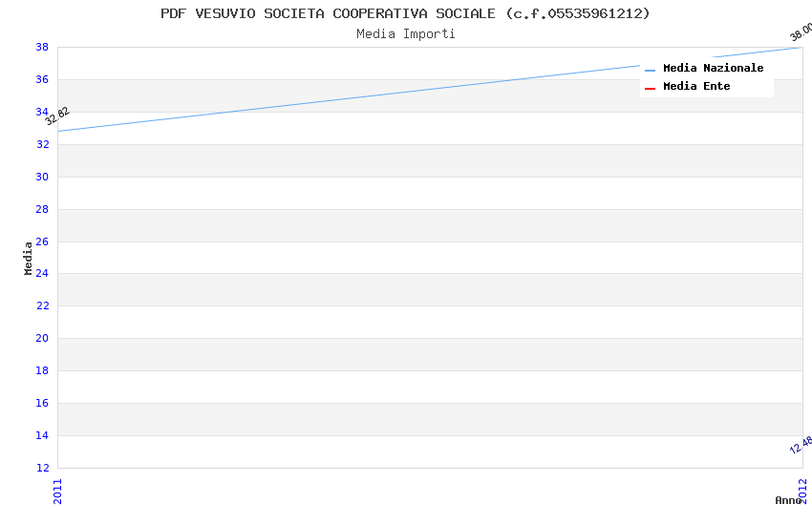
Task: Click the 38.00 data point label
Action: pyautogui.click(x=801, y=33)
